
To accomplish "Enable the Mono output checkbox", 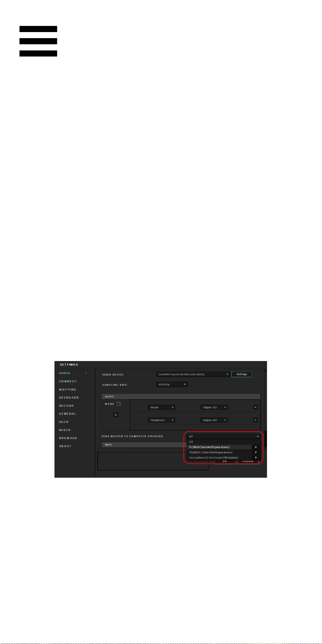I will pos(119,404).
